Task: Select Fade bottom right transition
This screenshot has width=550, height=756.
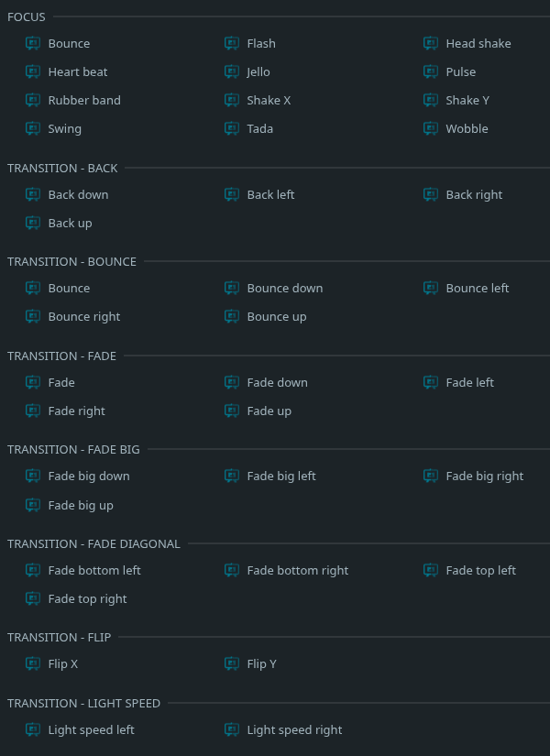Action: pos(297,570)
